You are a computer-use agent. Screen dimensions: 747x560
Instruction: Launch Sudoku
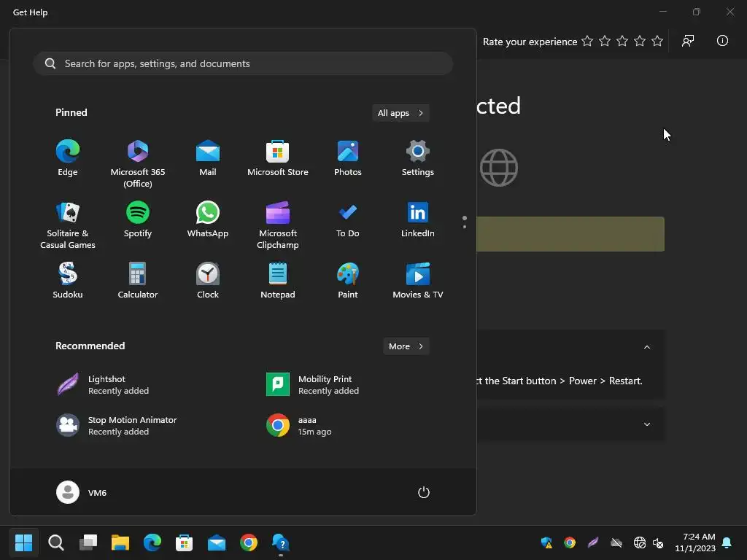coord(68,281)
